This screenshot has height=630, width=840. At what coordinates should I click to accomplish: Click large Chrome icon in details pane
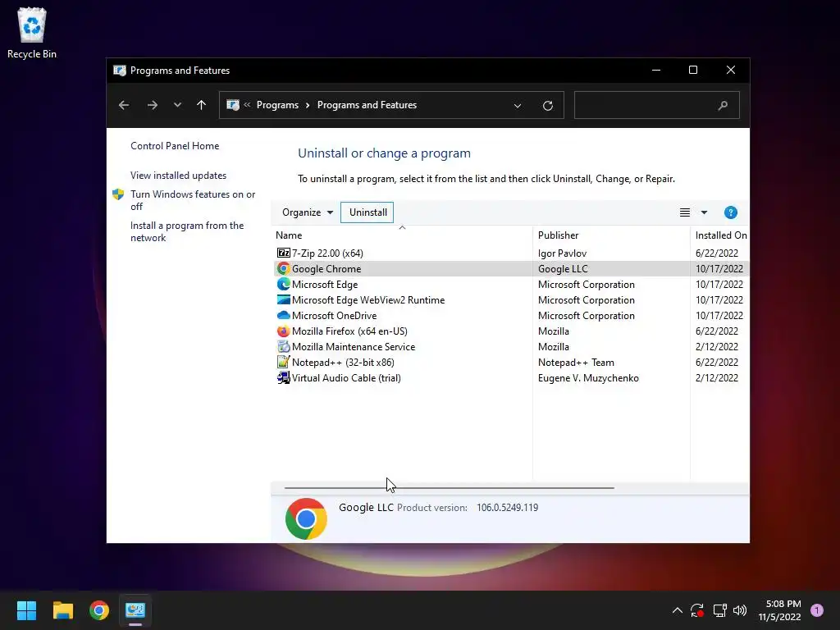(306, 518)
